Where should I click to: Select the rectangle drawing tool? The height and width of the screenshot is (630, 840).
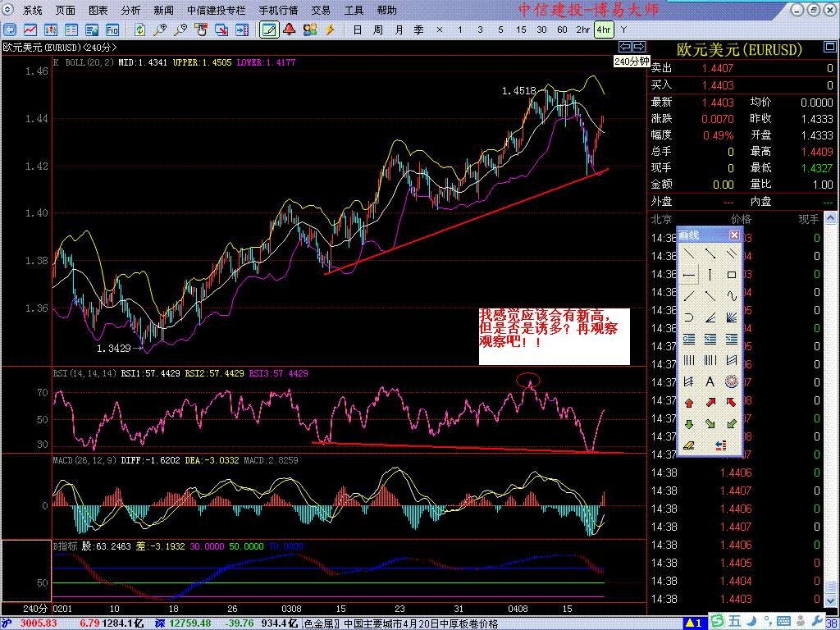click(731, 276)
